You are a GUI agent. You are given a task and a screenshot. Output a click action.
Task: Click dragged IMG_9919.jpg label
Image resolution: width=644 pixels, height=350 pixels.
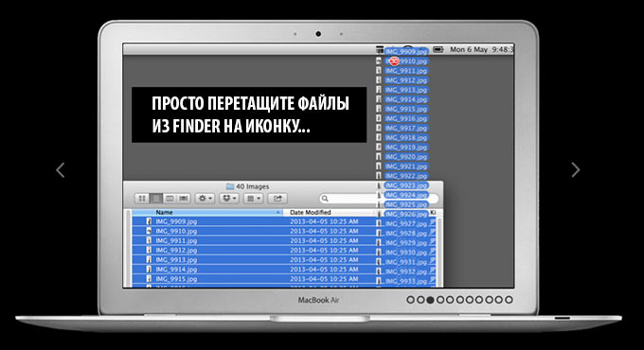coord(406,148)
